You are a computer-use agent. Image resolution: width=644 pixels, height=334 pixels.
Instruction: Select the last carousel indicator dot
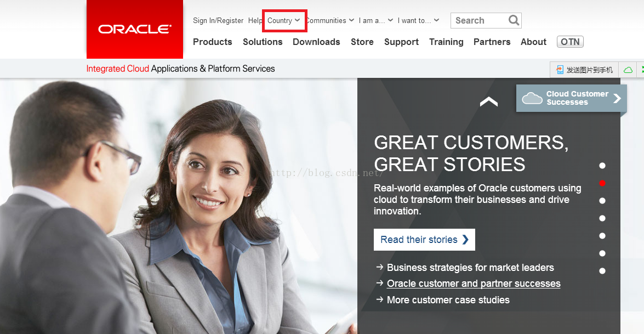pos(602,271)
